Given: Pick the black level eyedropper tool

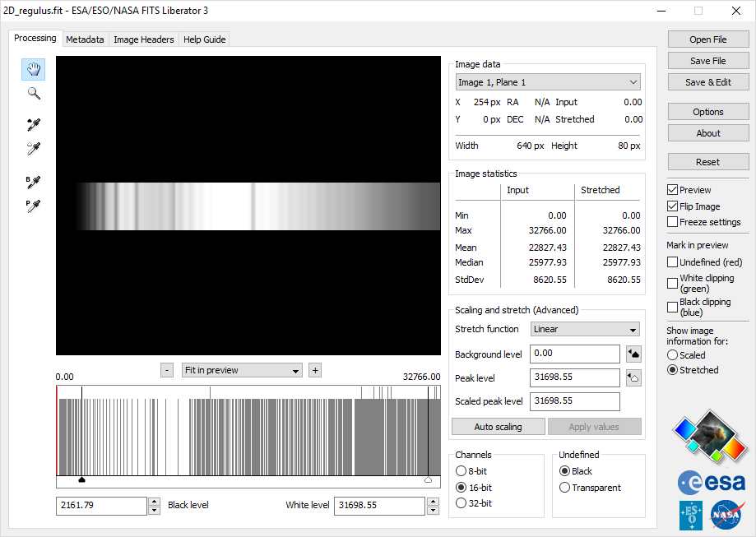Looking at the screenshot, I should [x=34, y=125].
